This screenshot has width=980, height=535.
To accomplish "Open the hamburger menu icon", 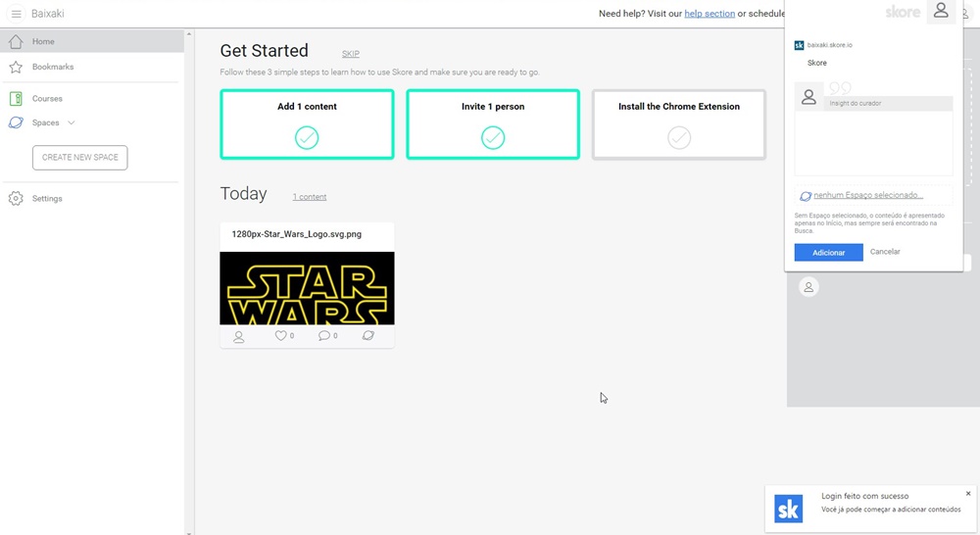I will 16,14.
